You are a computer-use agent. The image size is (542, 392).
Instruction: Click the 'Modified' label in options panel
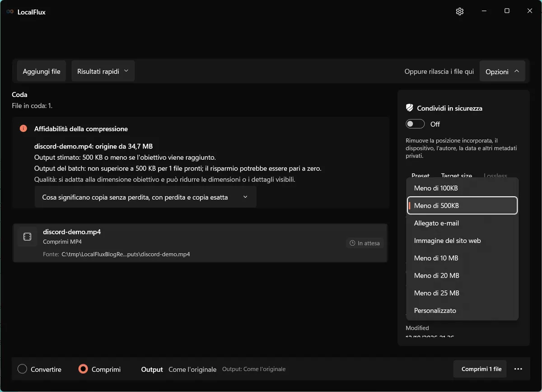(417, 328)
